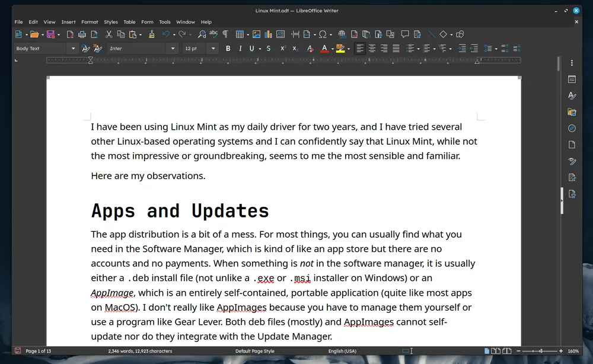Viewport: 593px width, 364px height.
Task: Open the Navigator from the sidebar
Action: (572, 128)
